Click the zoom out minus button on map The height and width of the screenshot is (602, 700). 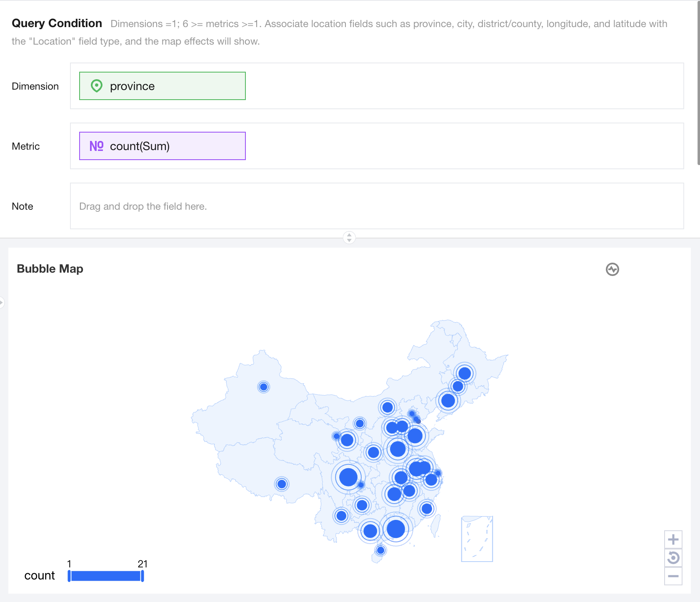tap(673, 576)
